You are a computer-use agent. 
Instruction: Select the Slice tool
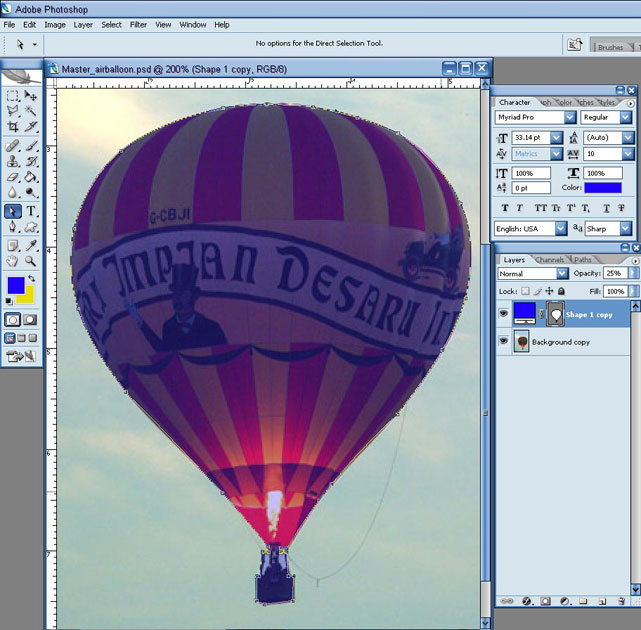[x=30, y=126]
